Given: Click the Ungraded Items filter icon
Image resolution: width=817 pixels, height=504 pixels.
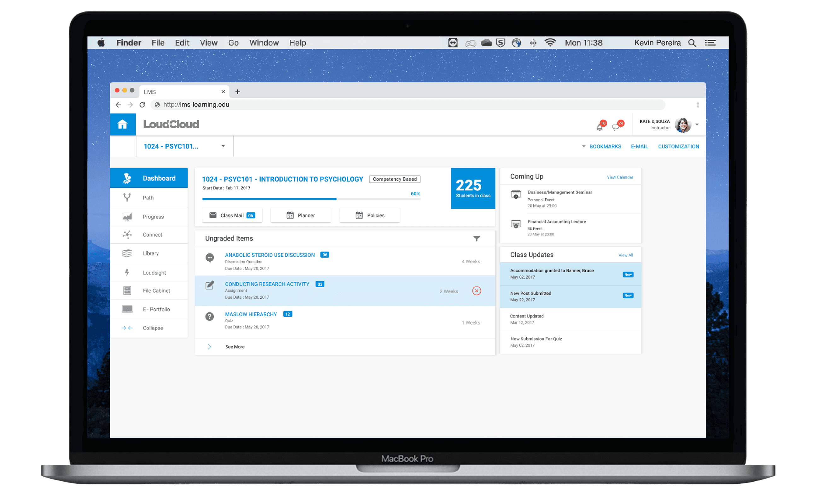Looking at the screenshot, I should pos(477,239).
